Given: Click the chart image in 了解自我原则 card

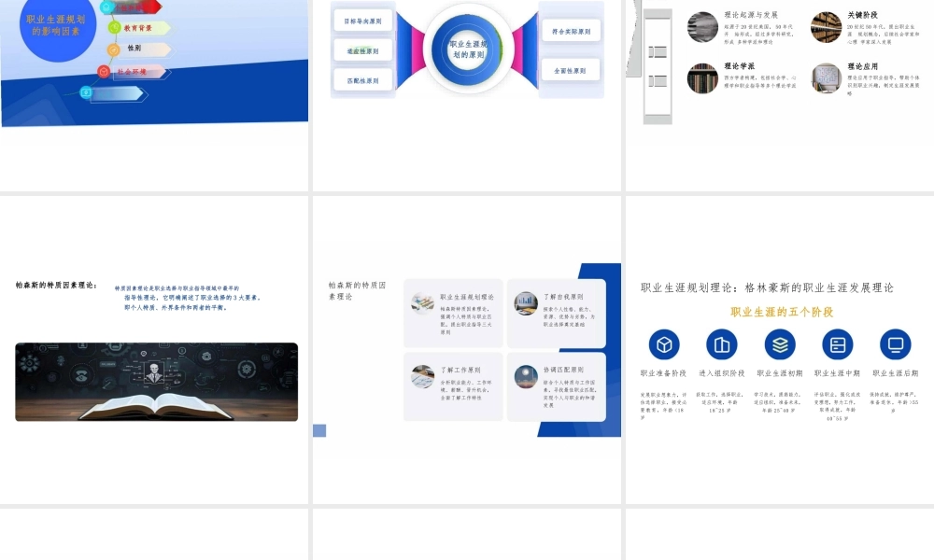Looking at the screenshot, I should [526, 303].
